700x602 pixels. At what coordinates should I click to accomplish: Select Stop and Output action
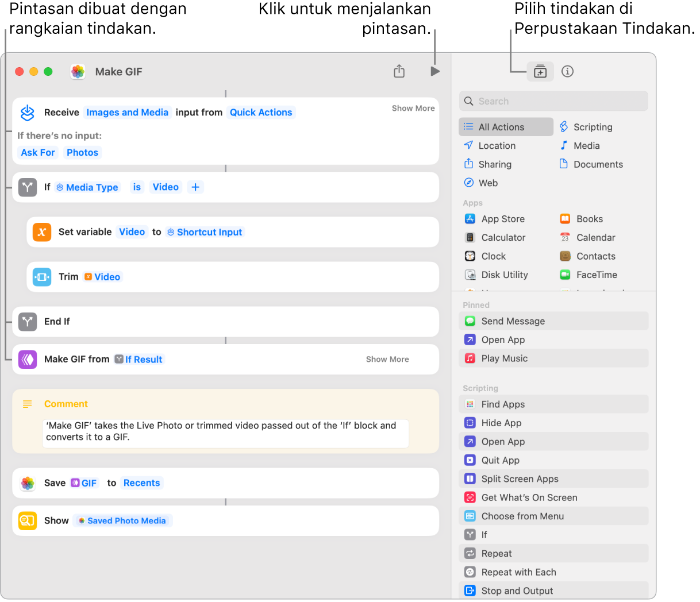coord(554,591)
